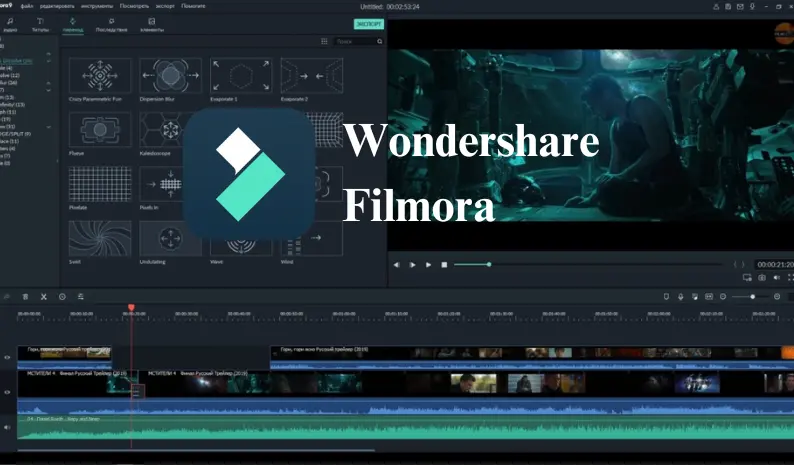Open the элементы elements tab

tap(151, 25)
